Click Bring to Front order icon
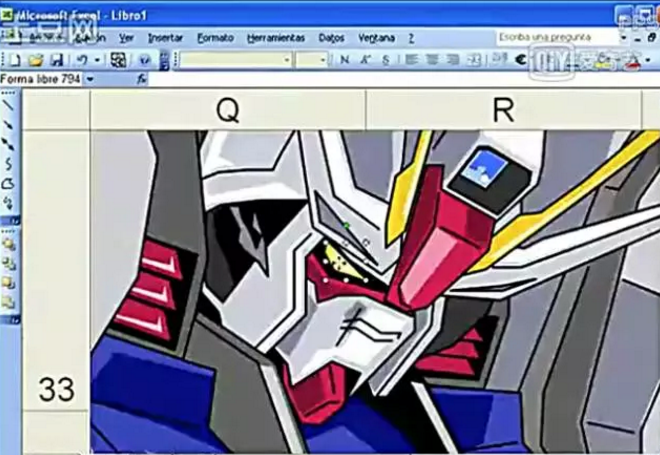Screen dimensions: 660x455 (x=8, y=244)
